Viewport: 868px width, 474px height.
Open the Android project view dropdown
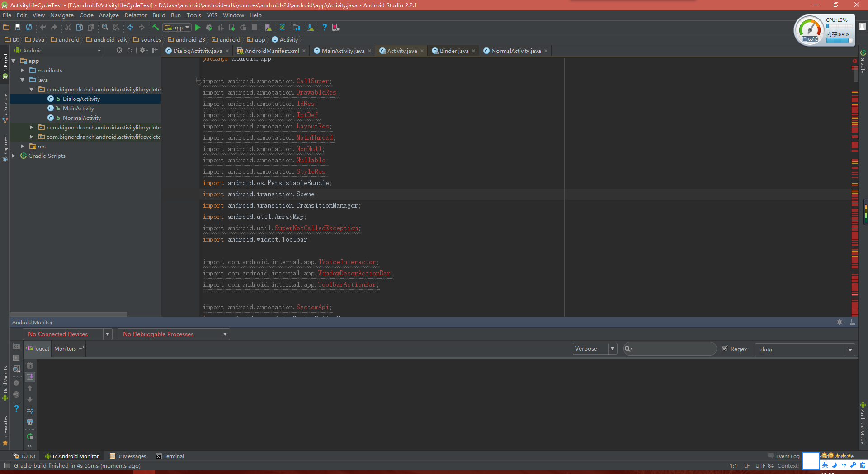[58, 51]
